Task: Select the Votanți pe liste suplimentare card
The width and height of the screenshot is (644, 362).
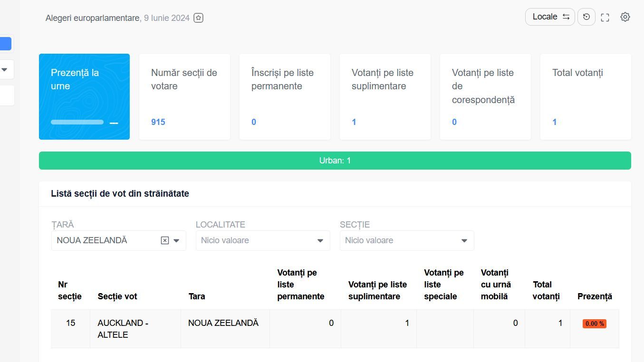Action: point(384,96)
